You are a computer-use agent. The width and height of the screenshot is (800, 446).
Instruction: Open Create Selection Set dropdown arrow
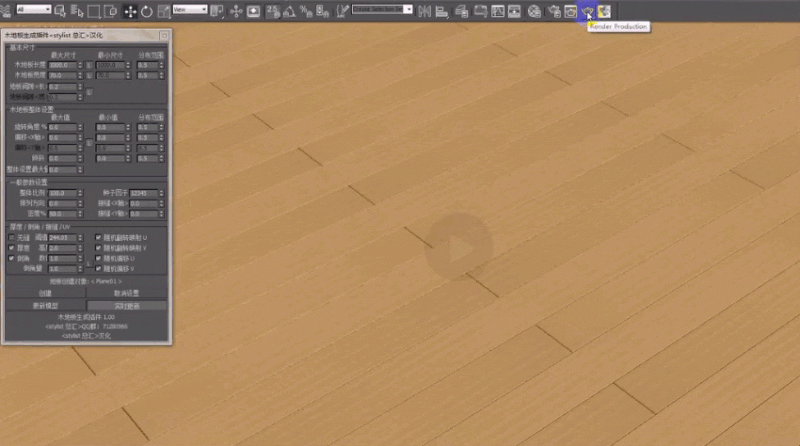coord(408,9)
